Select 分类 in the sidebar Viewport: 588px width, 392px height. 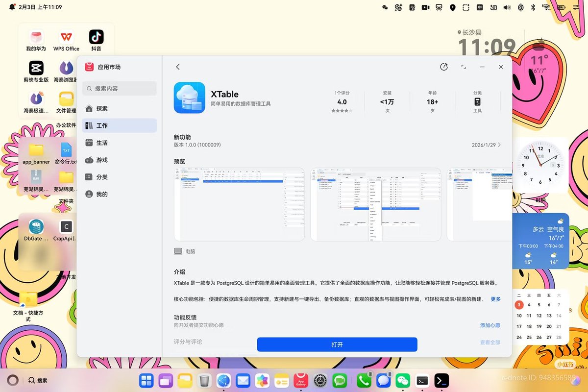coord(119,177)
